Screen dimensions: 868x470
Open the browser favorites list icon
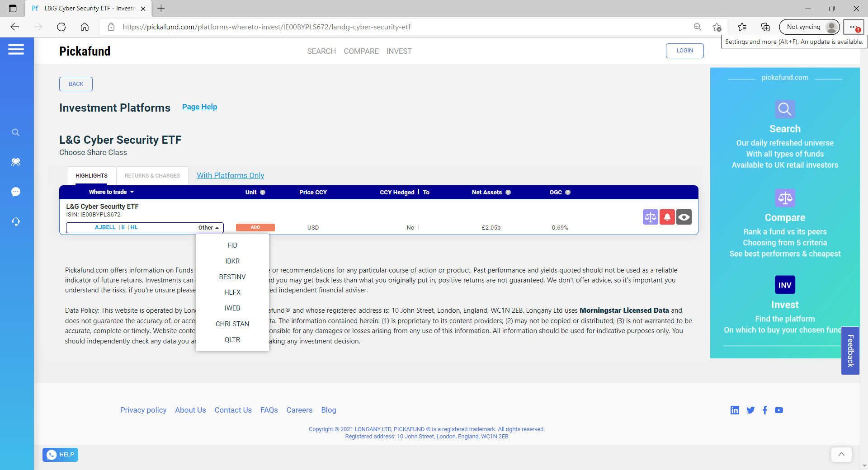[x=742, y=27]
